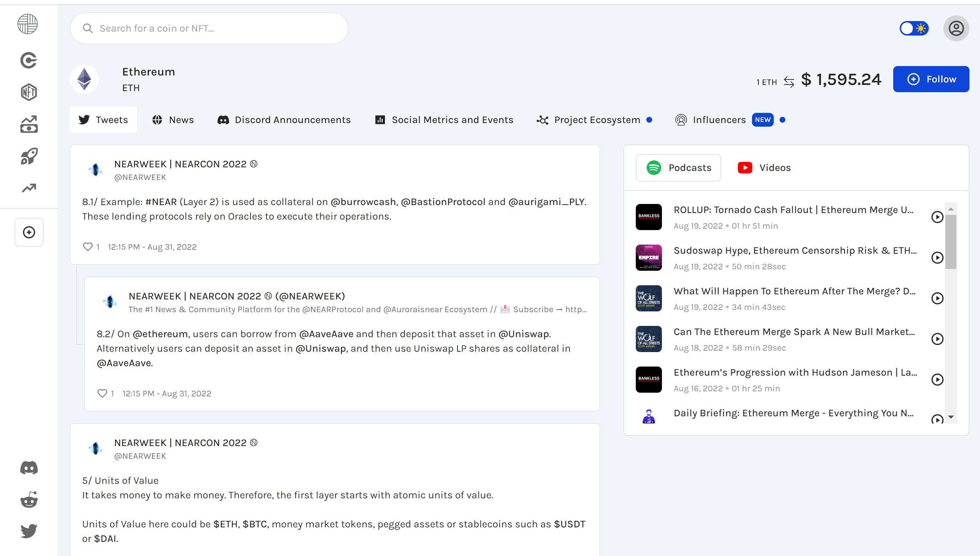Open Twitter link in sidebar bottom
Screen dimensions: 980x556
click(x=29, y=531)
